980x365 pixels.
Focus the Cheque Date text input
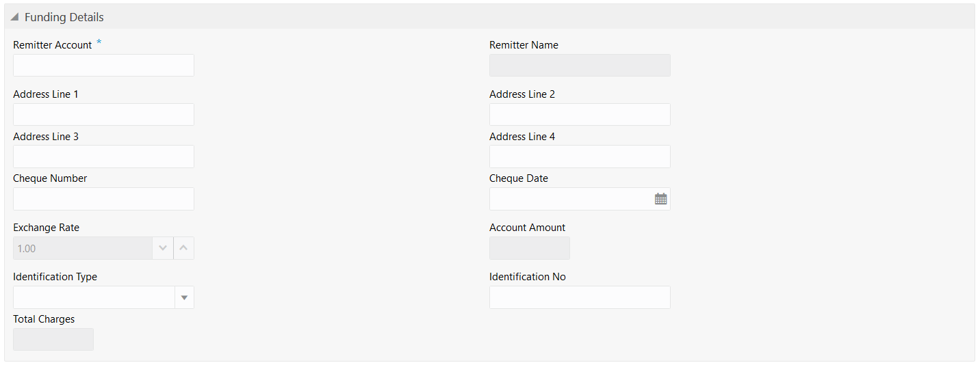coord(571,199)
